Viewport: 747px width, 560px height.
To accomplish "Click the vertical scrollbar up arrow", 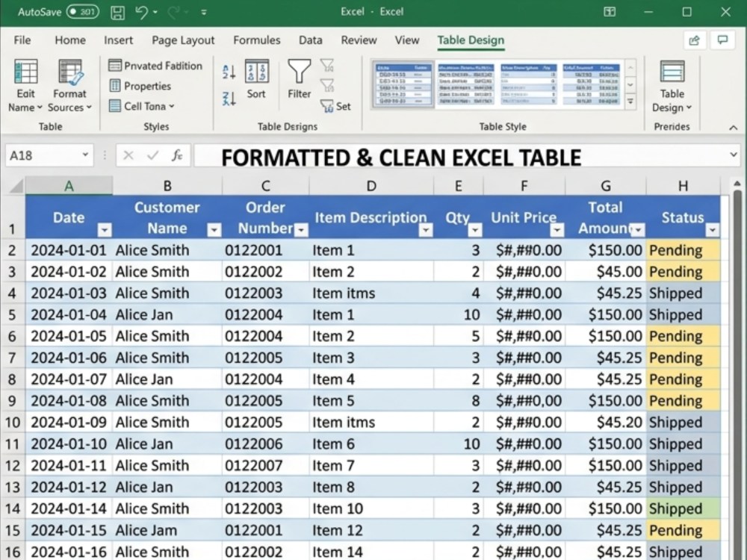I will coord(737,184).
